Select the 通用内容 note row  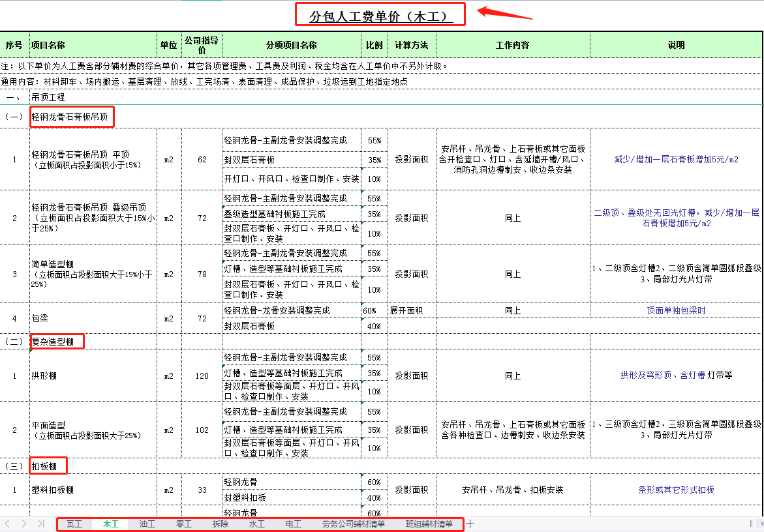point(382,81)
